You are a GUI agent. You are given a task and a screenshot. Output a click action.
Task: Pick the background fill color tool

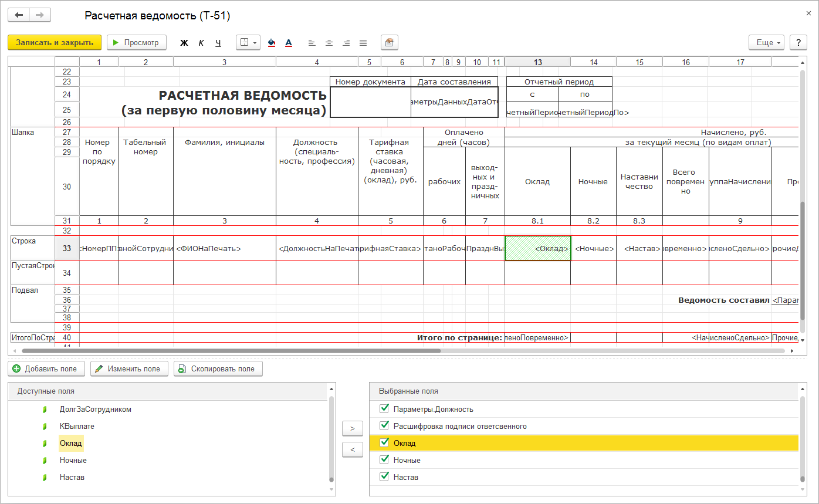click(x=271, y=43)
